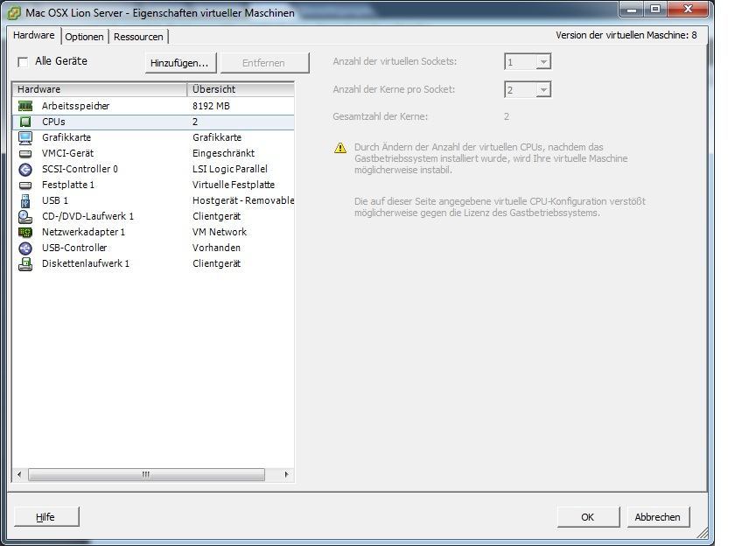Click the LSI Logic Parallel summary value

tap(230, 169)
